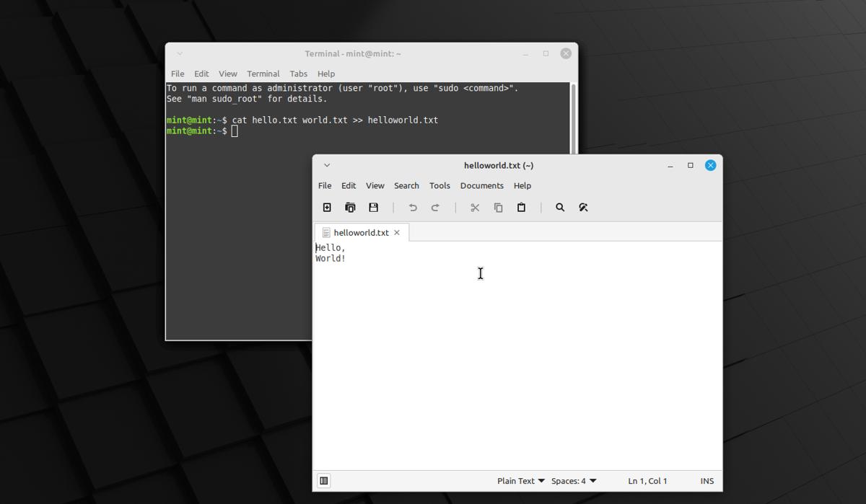Open the Terminal menu in Terminal window
Screen dimensions: 866x504
(x=263, y=73)
